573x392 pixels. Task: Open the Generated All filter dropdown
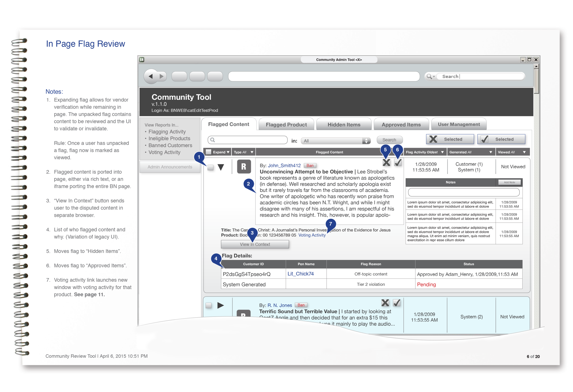click(491, 152)
